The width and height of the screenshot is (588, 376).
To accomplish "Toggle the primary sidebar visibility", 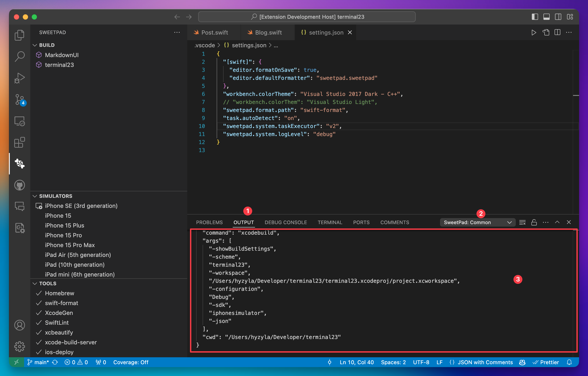I will (535, 17).
